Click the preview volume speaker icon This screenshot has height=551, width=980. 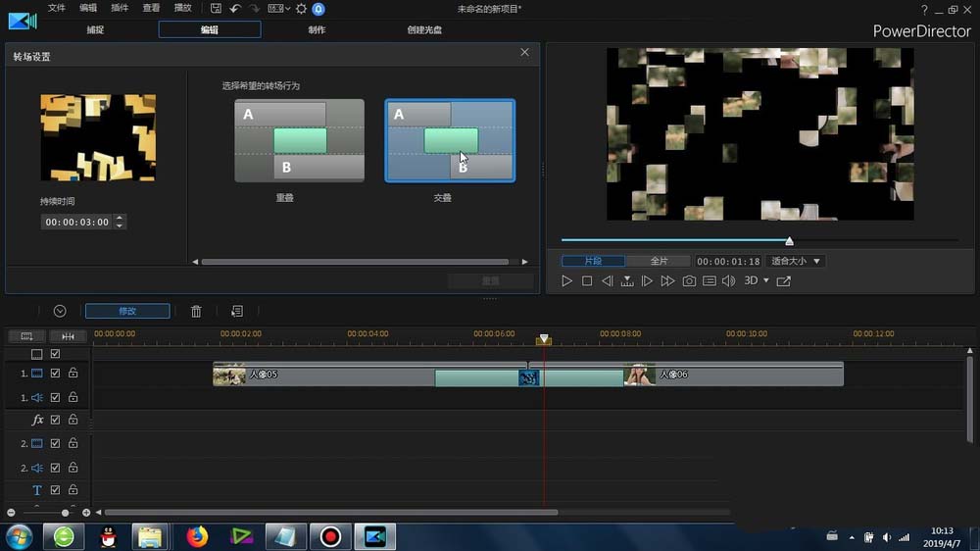click(728, 281)
